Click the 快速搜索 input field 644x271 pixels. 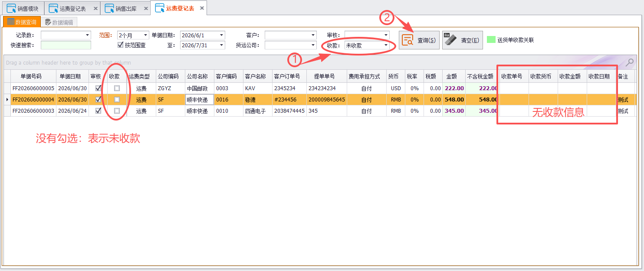tap(66, 45)
